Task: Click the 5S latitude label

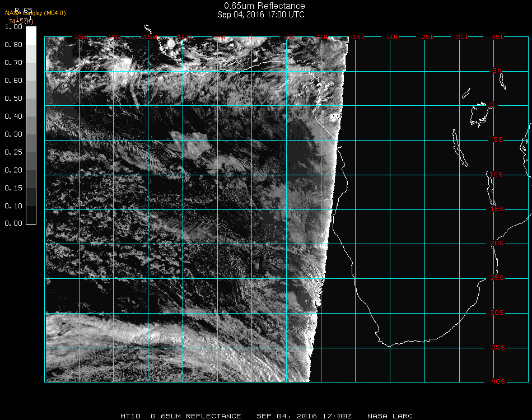Action: tap(498, 140)
